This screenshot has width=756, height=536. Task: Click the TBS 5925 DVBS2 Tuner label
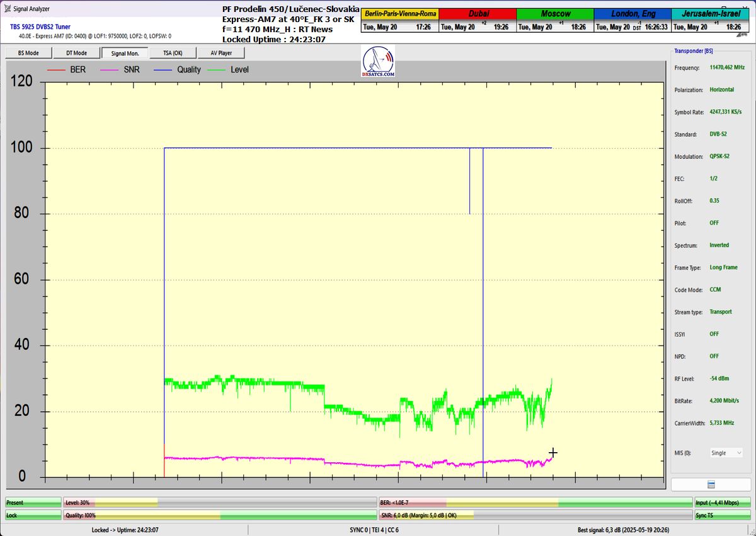pyautogui.click(x=40, y=26)
